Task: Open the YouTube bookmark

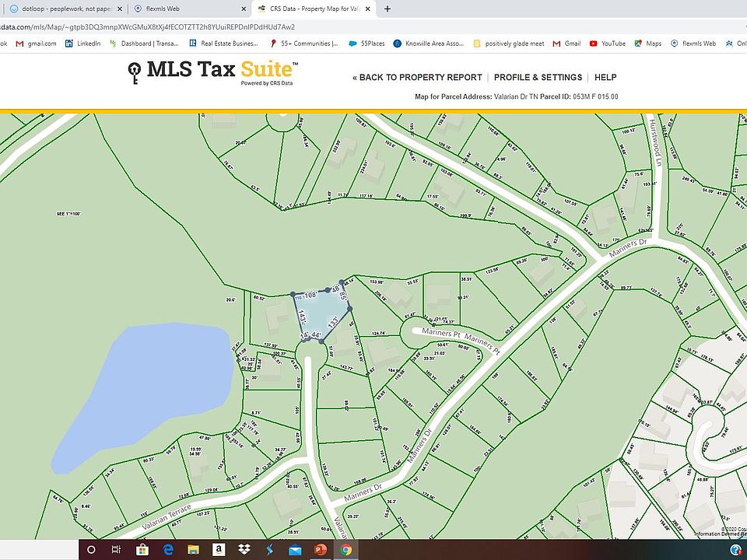Action: pos(608,44)
